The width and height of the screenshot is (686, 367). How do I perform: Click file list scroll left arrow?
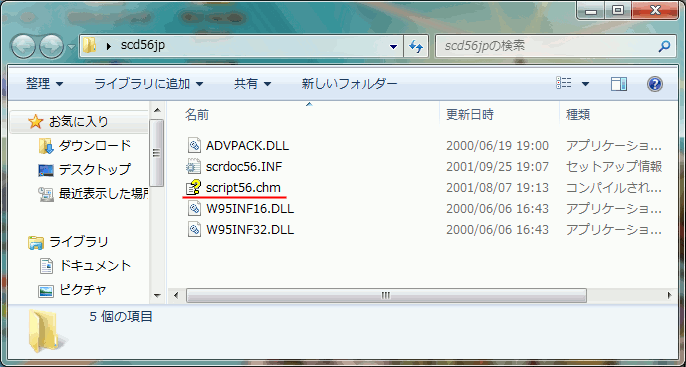coord(176,296)
